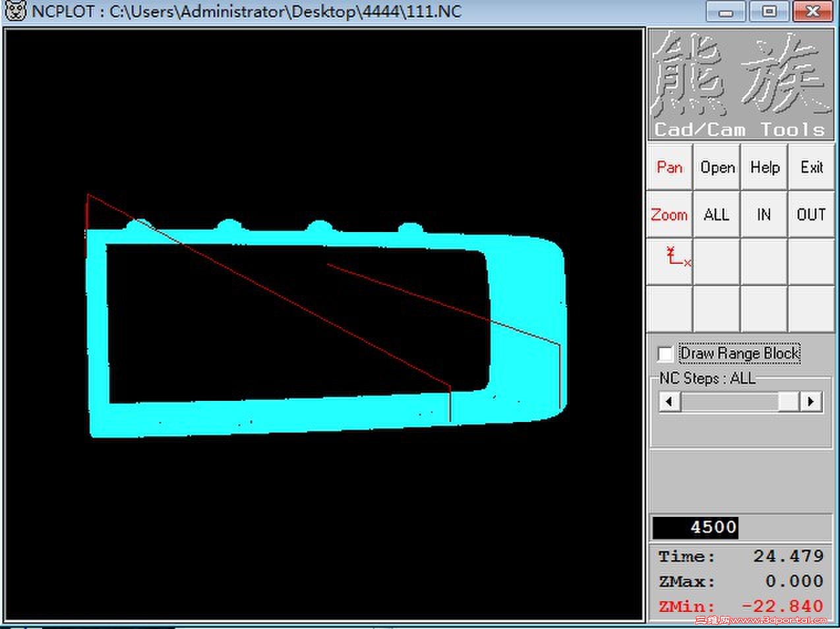Click the Cad/Cam Tools logo banner
The width and height of the screenshot is (840, 629).
click(x=740, y=84)
